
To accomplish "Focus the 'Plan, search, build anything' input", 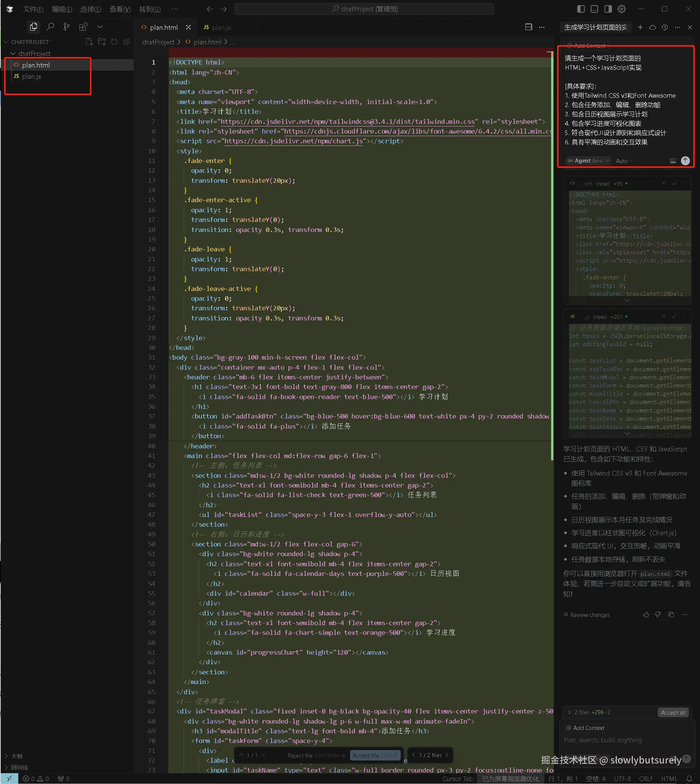I will [x=627, y=740].
